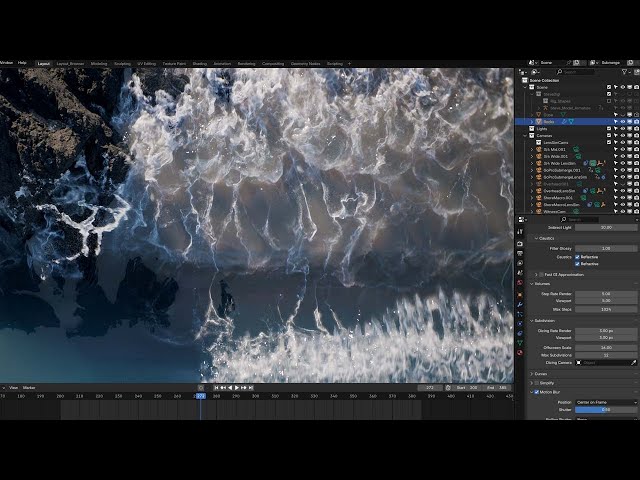Open the properties editor type dropdown

click(x=522, y=220)
